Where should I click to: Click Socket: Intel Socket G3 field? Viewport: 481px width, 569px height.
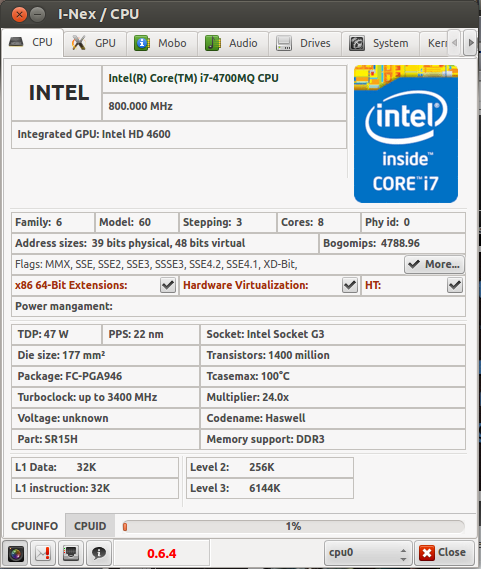coord(333,334)
